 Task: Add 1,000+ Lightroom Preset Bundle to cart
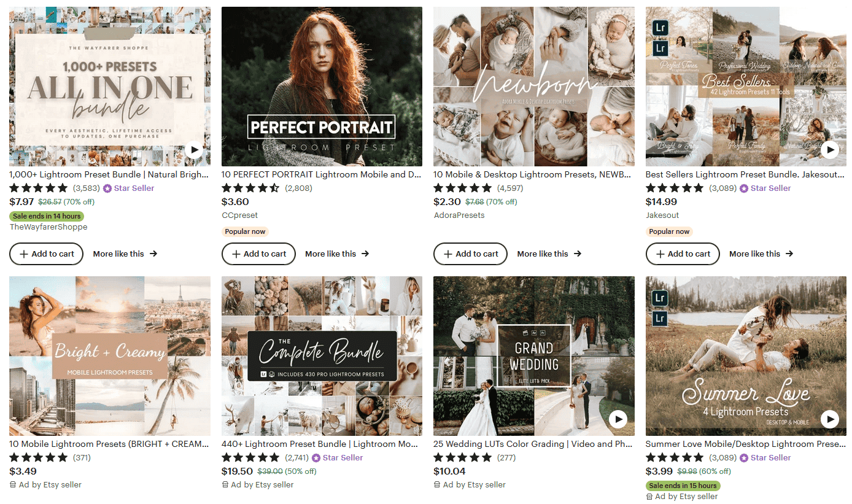[x=46, y=254]
